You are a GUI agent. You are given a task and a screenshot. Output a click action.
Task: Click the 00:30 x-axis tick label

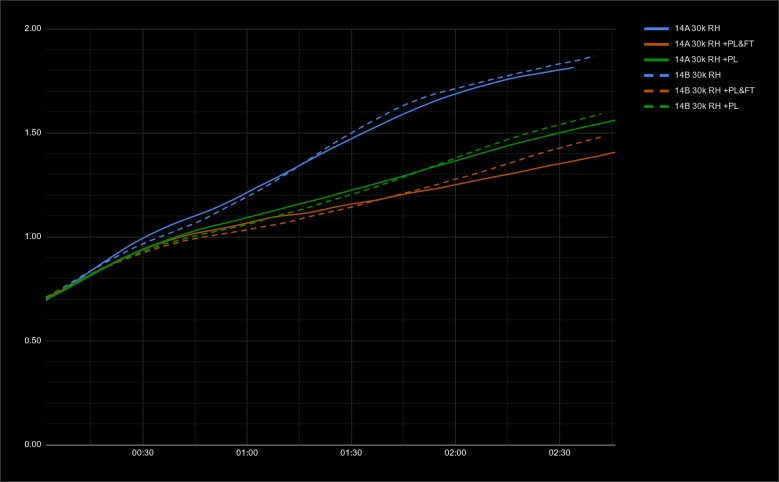coord(142,453)
